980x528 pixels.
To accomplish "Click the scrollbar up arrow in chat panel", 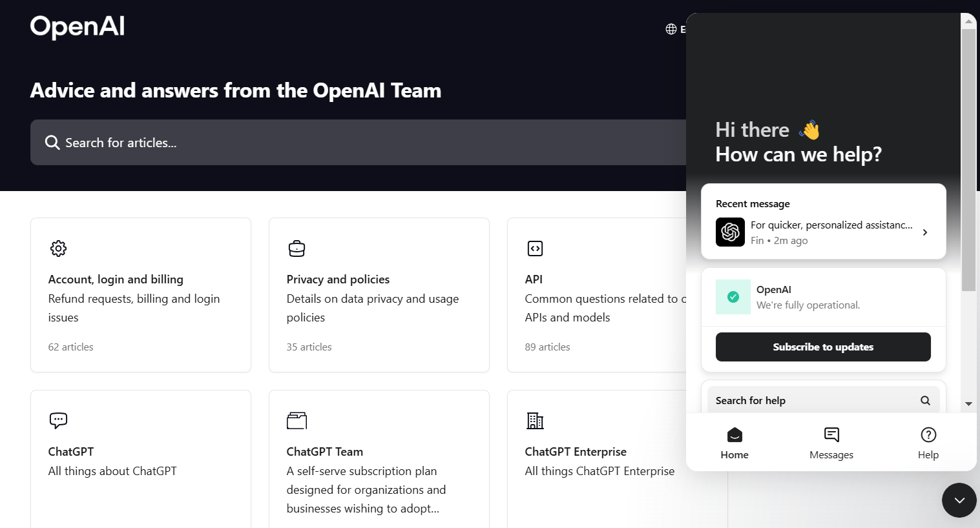I will tap(969, 20).
